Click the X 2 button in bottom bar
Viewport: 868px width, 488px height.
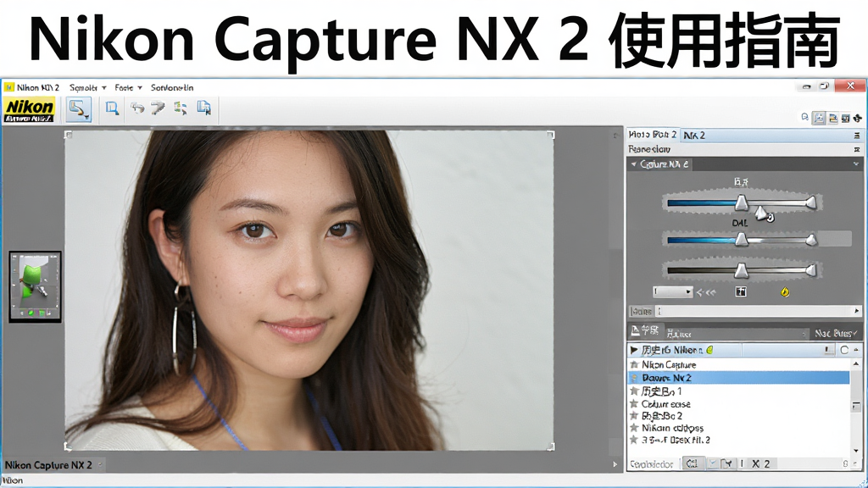tap(760, 463)
